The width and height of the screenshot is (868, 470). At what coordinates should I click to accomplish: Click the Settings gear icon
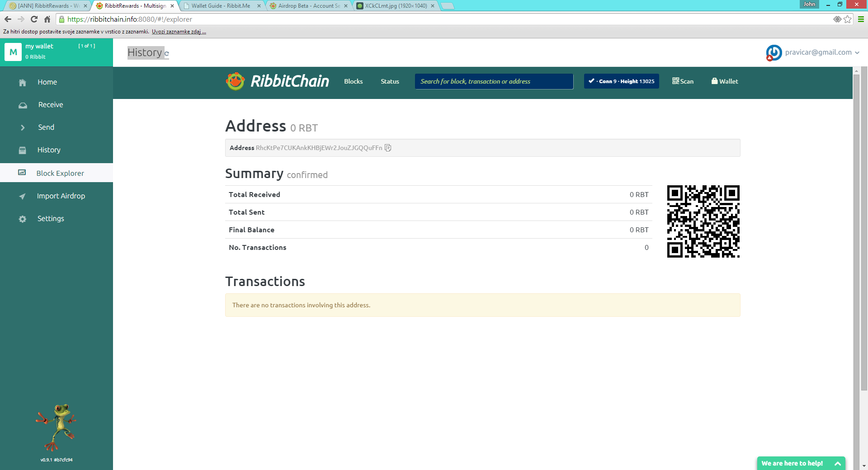point(23,219)
